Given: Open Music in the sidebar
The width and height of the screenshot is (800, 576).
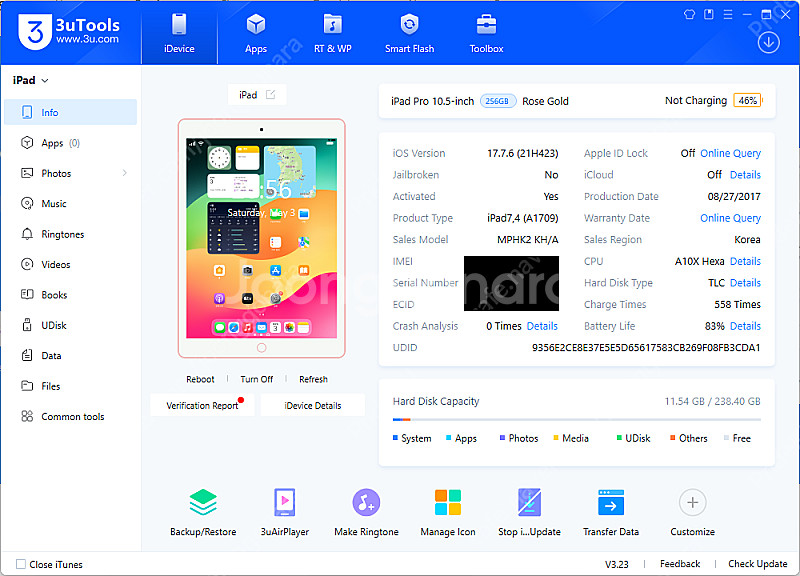Looking at the screenshot, I should (x=70, y=204).
